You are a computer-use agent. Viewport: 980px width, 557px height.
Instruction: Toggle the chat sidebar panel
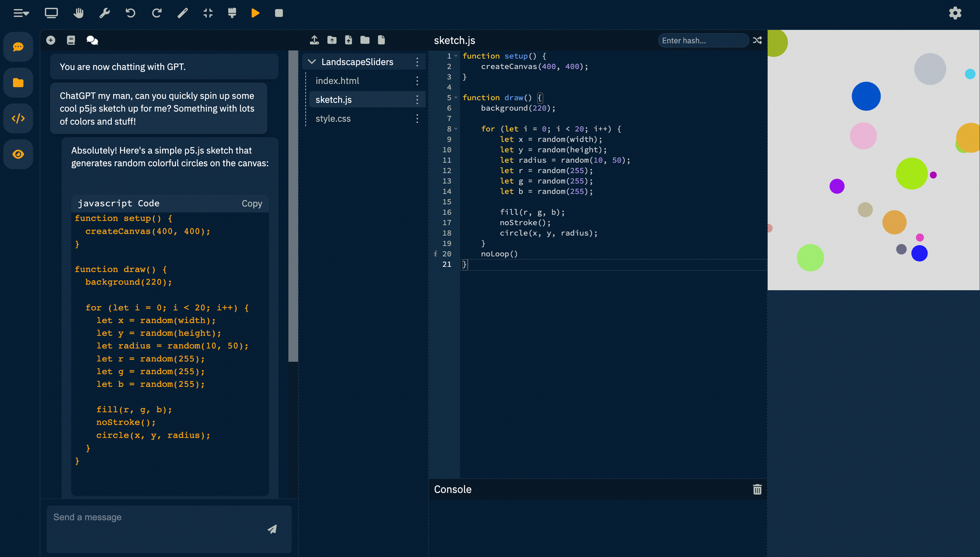pos(18,47)
